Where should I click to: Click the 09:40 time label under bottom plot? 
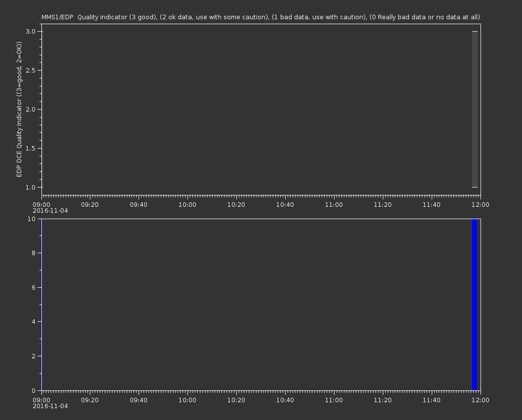point(139,400)
